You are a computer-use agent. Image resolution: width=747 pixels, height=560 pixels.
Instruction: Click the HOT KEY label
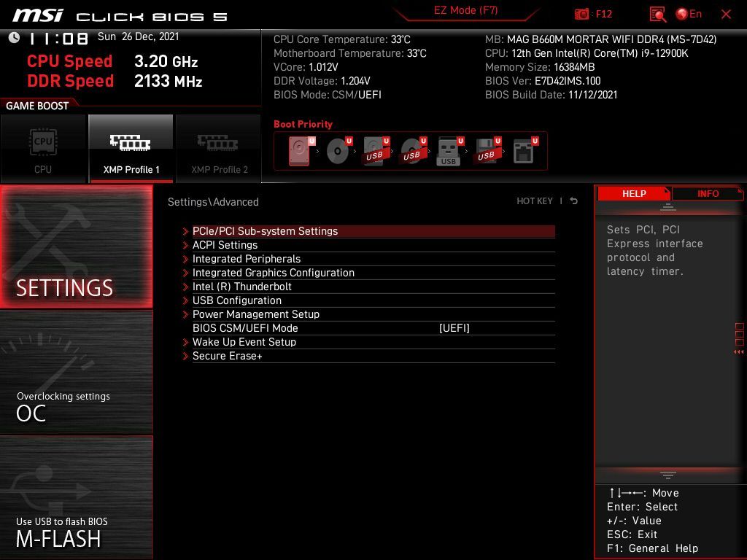(534, 201)
